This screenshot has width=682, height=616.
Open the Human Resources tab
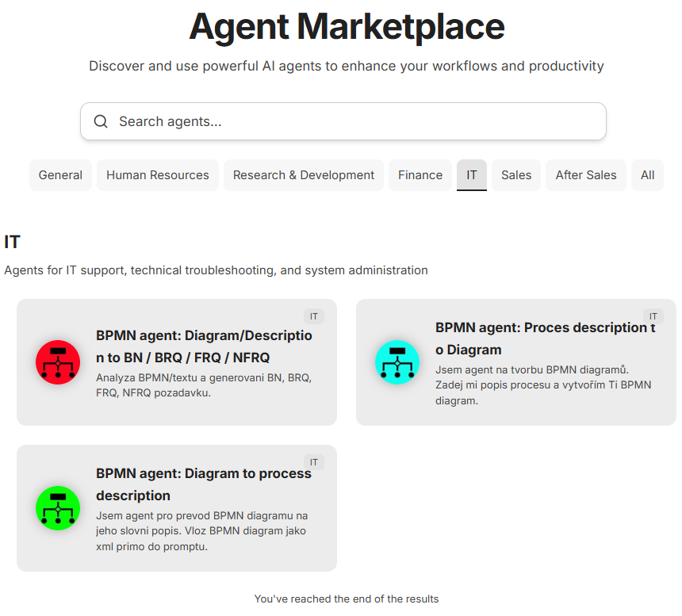pos(158,175)
